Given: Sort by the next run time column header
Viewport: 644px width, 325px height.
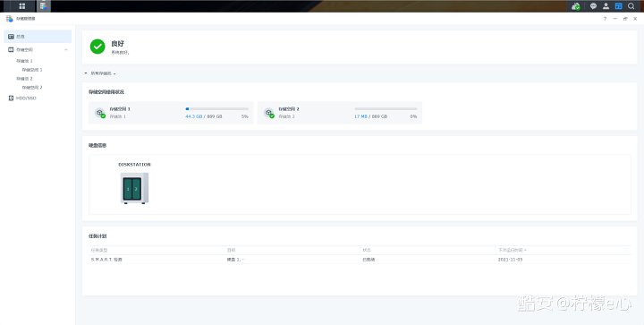Looking at the screenshot, I should point(513,250).
